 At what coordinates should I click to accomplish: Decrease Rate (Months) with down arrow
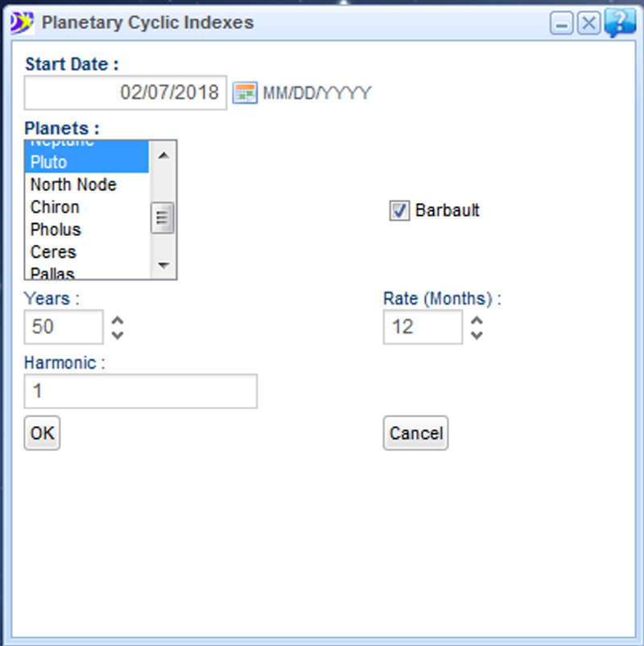pos(477,334)
